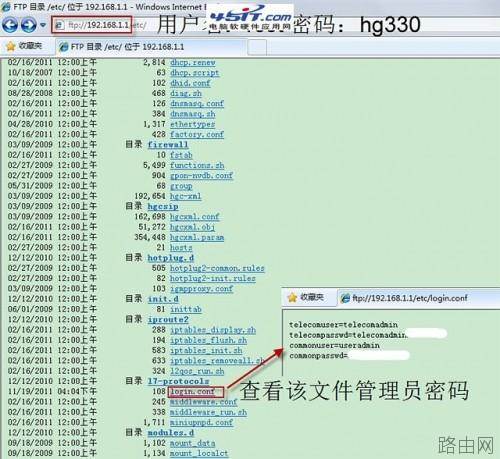500x459 pixels.
Task: Open the iproute2 directory
Action: click(168, 319)
